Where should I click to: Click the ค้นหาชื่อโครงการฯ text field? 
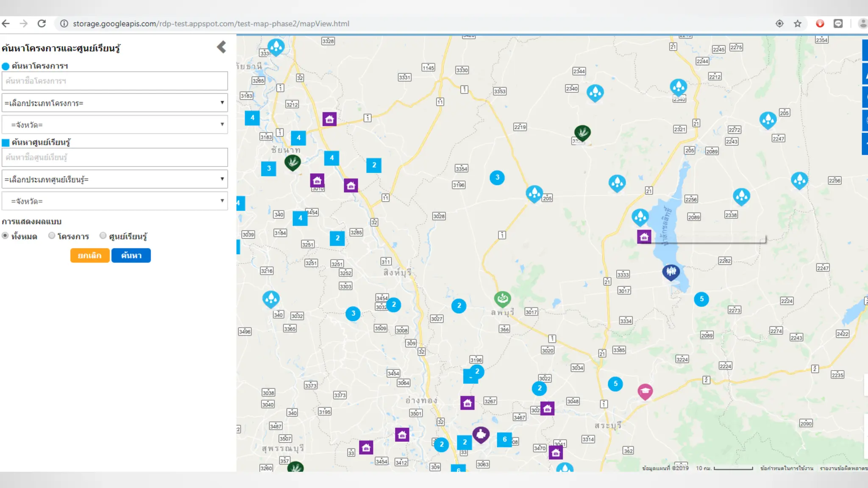(114, 81)
